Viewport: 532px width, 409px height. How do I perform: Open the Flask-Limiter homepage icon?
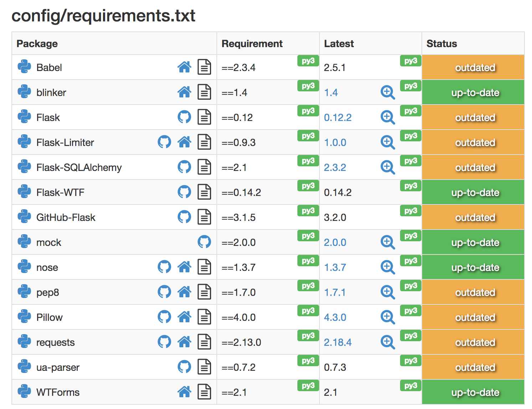(184, 142)
